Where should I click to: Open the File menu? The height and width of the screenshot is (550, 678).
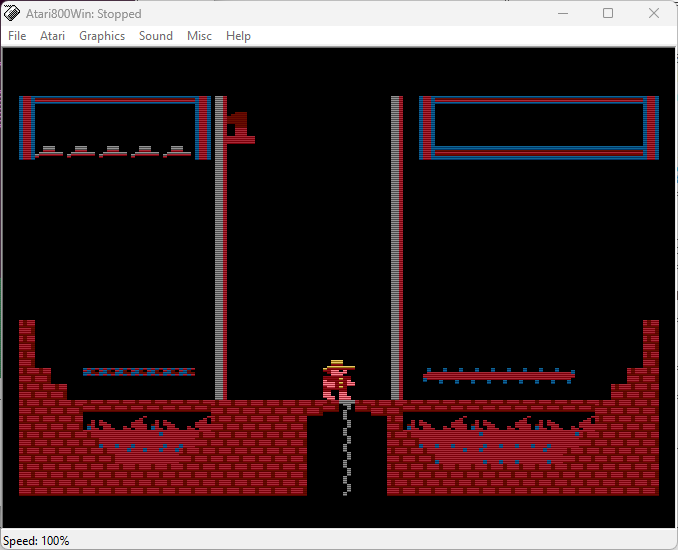point(17,36)
